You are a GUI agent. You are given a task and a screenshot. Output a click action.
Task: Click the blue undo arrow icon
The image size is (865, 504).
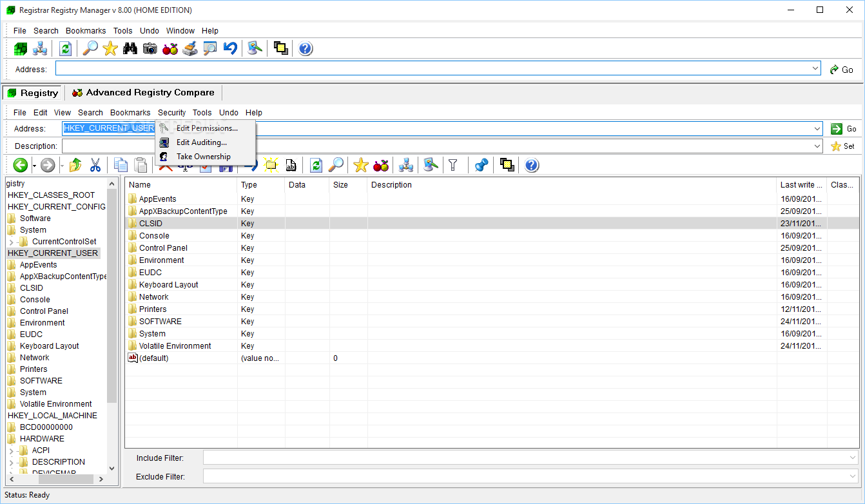230,48
